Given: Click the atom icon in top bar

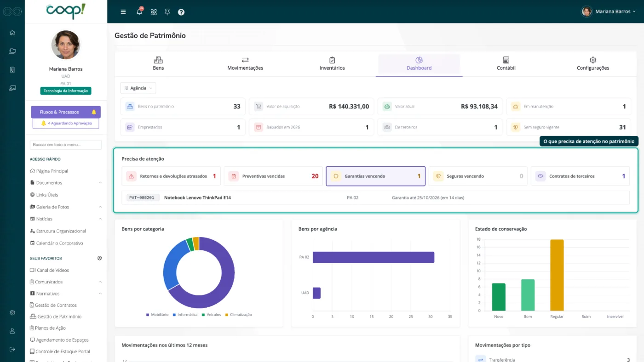Looking at the screenshot, I should click(x=154, y=12).
